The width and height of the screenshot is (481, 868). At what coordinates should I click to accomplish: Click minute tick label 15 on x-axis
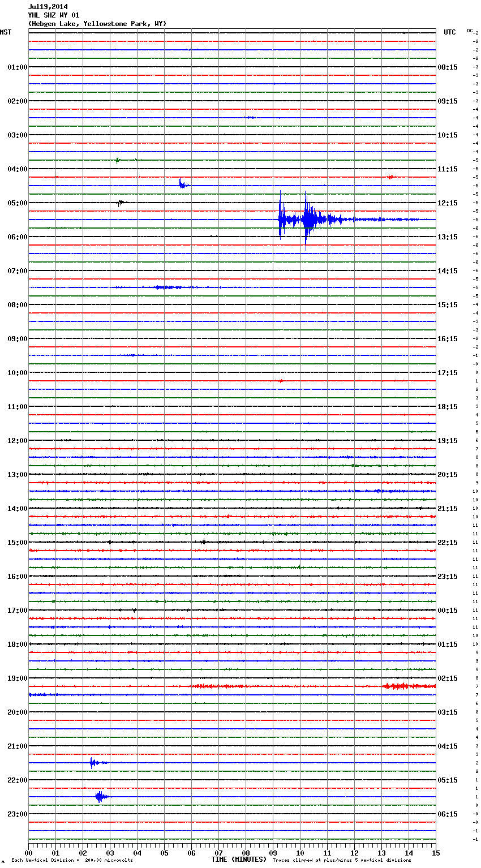click(x=436, y=853)
